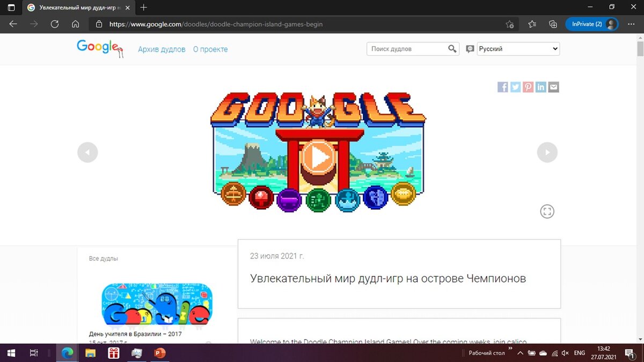This screenshot has width=644, height=362.
Task: Open a new browser tab
Action: coord(144,8)
